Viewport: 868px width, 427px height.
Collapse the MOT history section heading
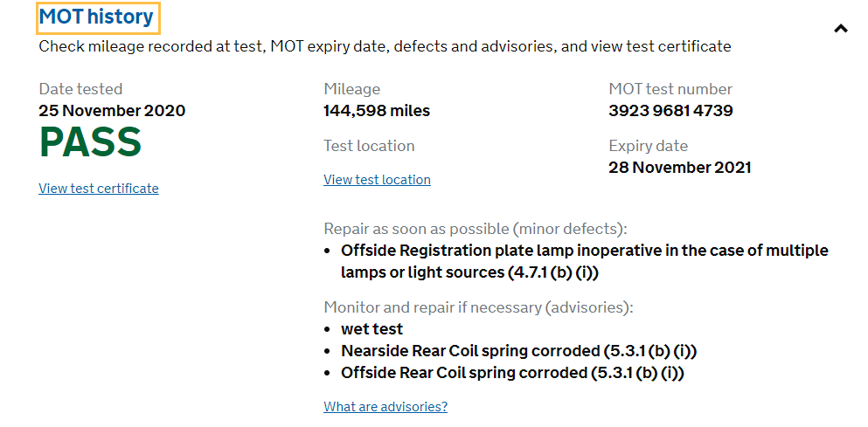96,17
